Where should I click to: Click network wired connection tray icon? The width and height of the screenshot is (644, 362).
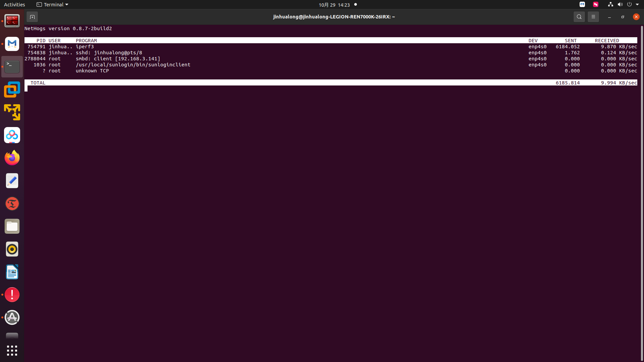point(610,5)
